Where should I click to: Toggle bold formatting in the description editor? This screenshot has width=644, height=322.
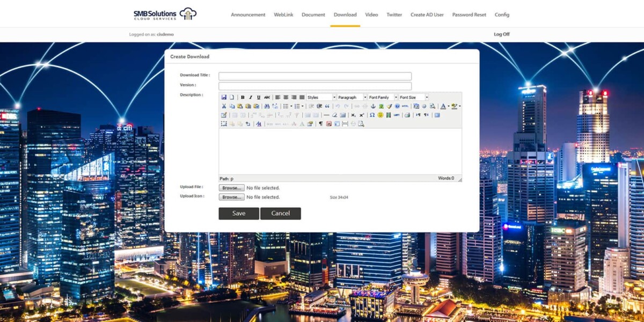(x=242, y=97)
